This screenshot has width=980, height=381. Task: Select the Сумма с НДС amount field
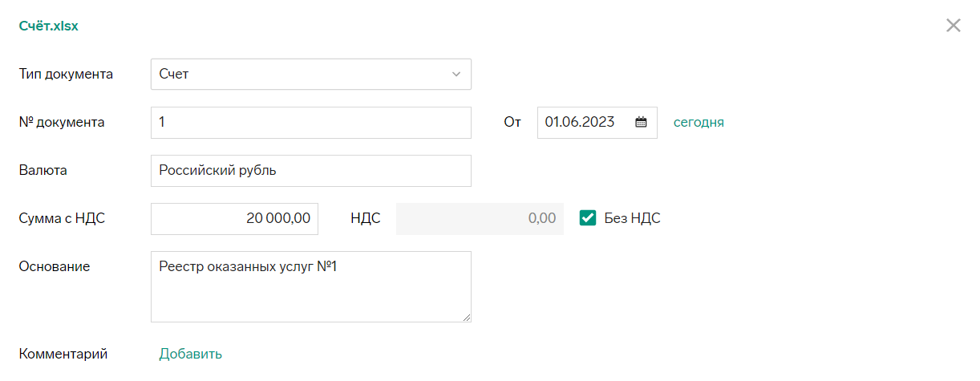(x=234, y=219)
